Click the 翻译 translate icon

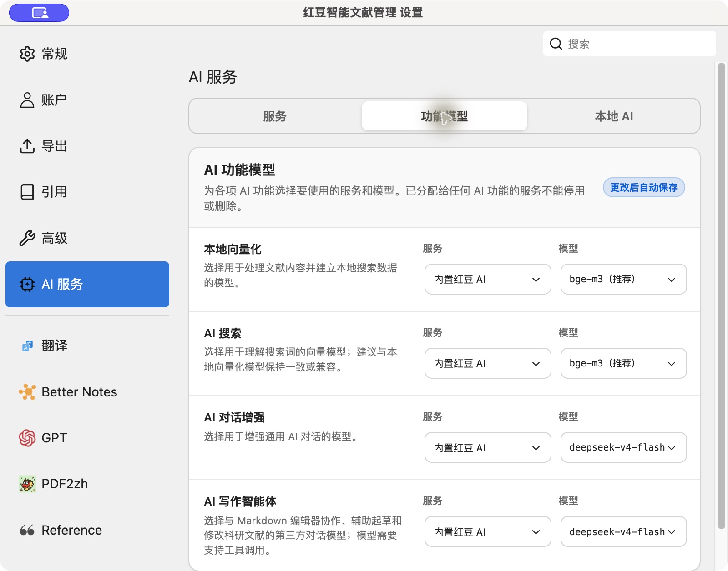pyautogui.click(x=27, y=346)
